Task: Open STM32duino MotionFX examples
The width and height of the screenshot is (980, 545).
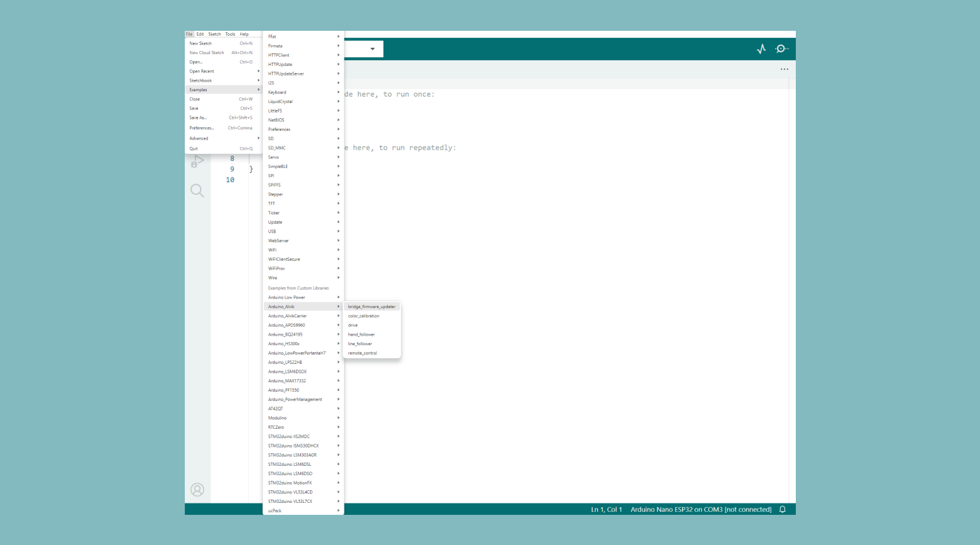Action: [x=303, y=483]
